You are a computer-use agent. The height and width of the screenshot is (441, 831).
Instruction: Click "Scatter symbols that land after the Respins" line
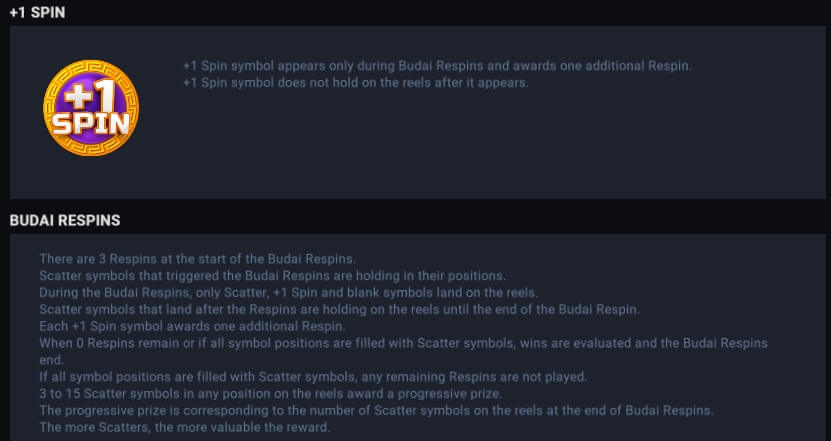point(339,310)
